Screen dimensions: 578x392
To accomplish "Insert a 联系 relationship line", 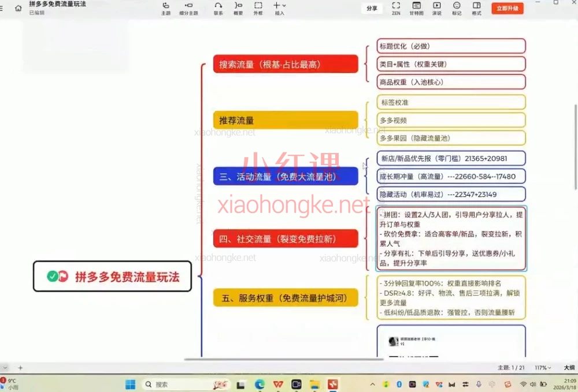I will tap(218, 9).
